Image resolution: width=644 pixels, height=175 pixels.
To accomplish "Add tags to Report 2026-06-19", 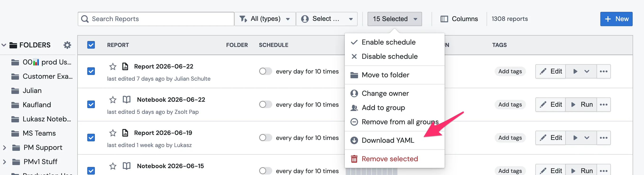I will [x=510, y=138].
